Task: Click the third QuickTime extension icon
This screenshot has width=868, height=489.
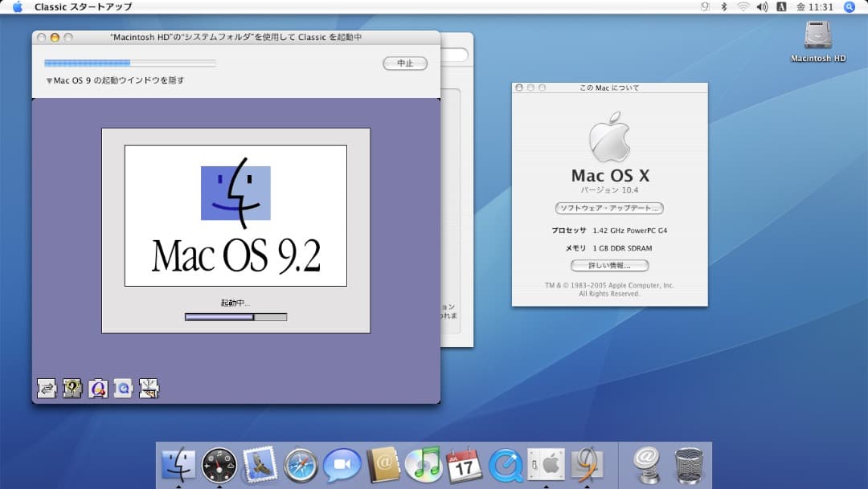Action: (98, 389)
